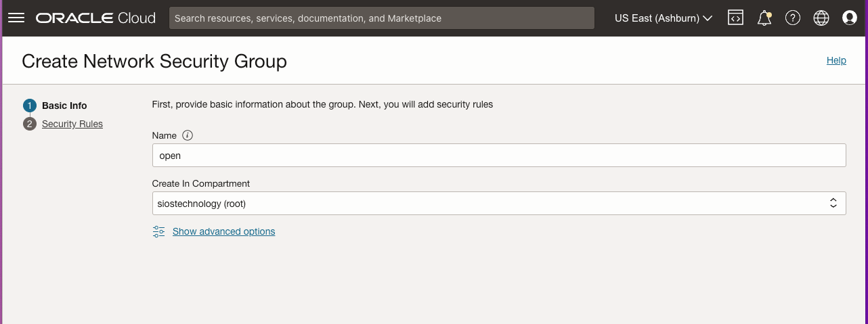The image size is (868, 324).
Task: Open the hamburger navigation menu
Action: click(x=16, y=18)
